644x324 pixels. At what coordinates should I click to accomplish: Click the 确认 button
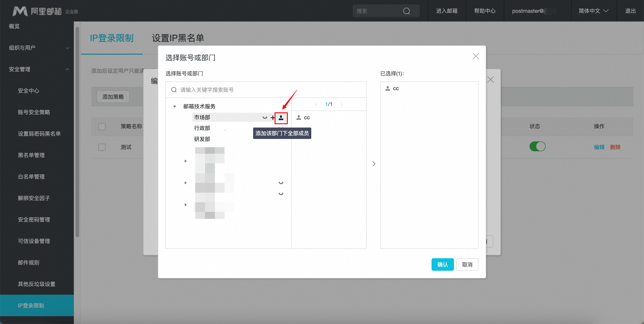(x=442, y=264)
